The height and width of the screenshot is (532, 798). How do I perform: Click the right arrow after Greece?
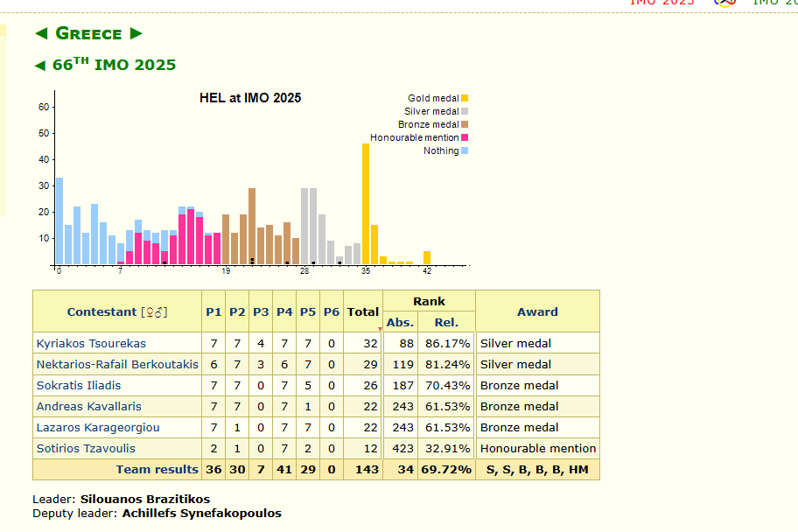pyautogui.click(x=136, y=33)
